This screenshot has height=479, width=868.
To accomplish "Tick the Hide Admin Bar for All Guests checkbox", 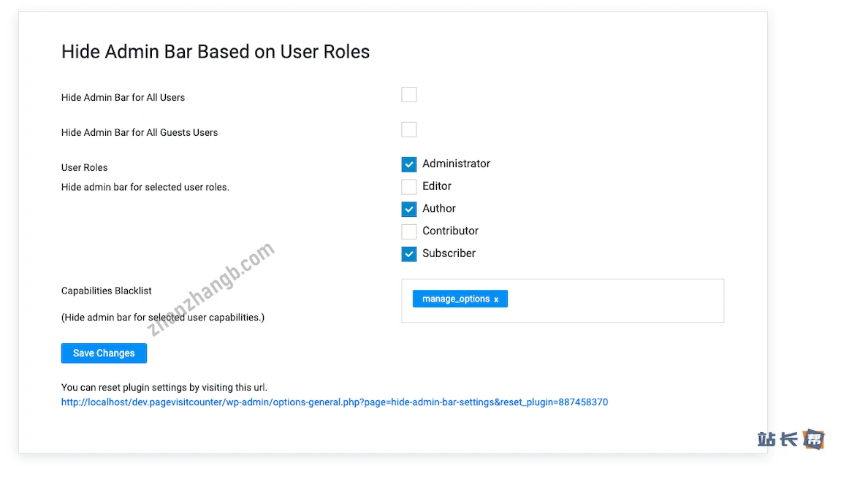I will point(409,130).
